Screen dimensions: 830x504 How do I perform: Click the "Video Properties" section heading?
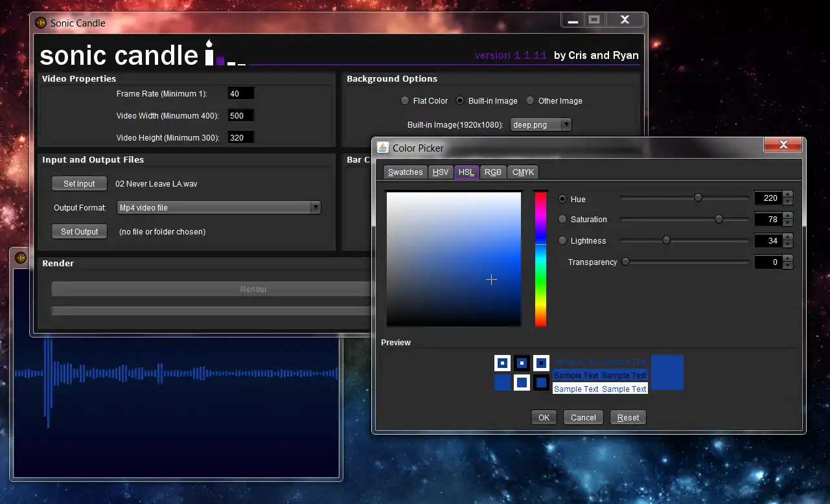tap(79, 78)
